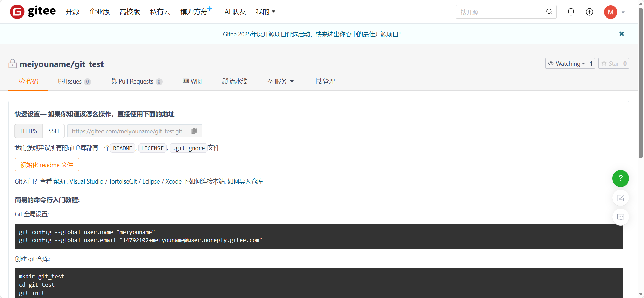Click the git init command line
Screen dimensions: 644x298
point(32,293)
